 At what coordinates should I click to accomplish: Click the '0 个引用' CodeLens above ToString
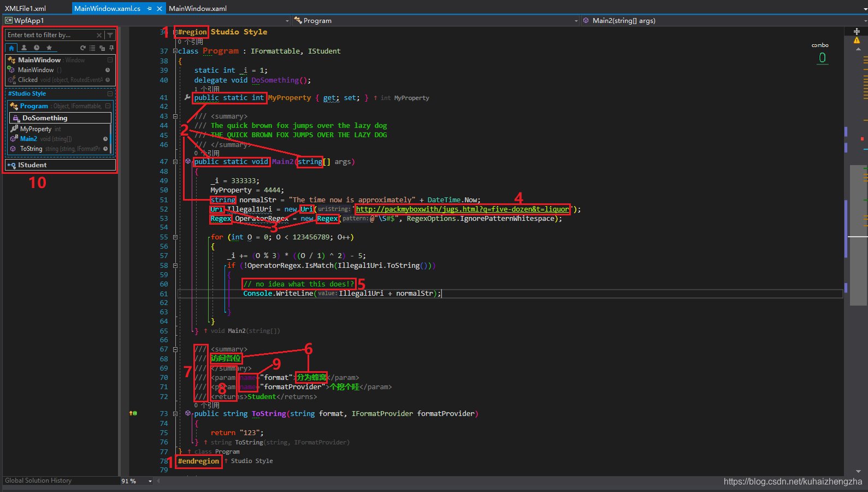(x=207, y=405)
